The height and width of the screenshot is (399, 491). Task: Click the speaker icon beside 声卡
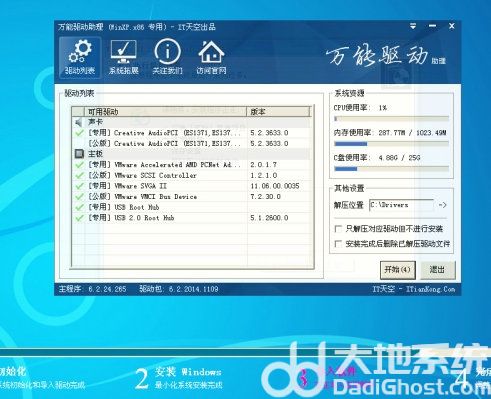79,122
